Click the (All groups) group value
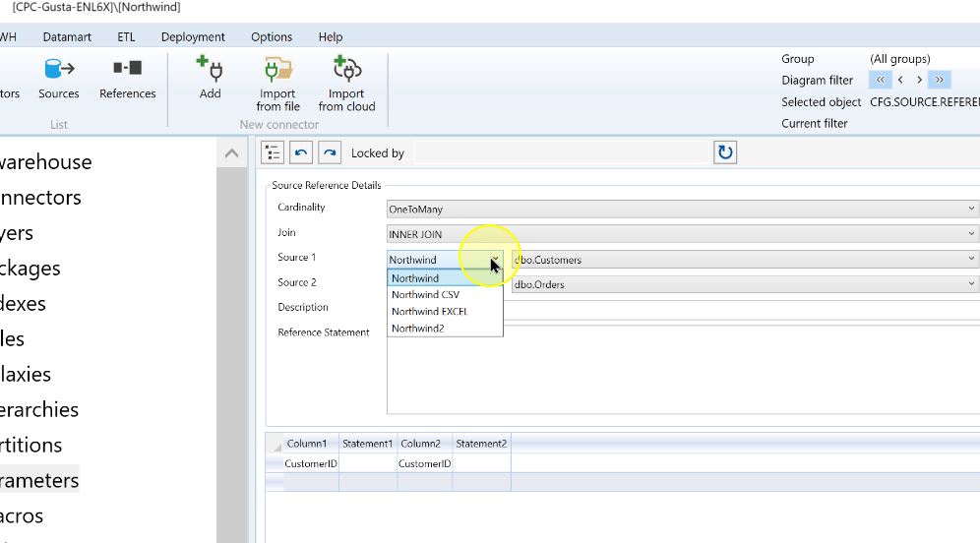The height and width of the screenshot is (543, 980). 900,59
